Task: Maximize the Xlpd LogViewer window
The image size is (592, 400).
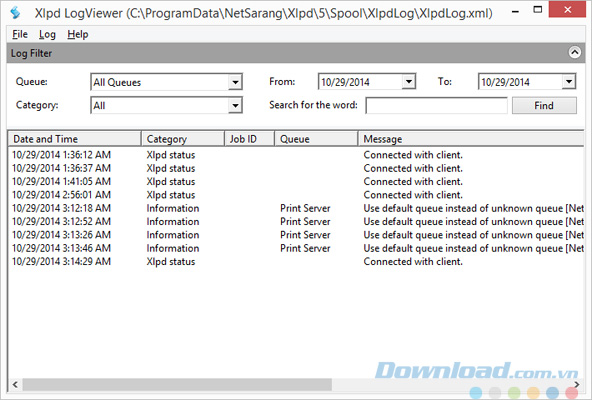Action: tap(537, 10)
